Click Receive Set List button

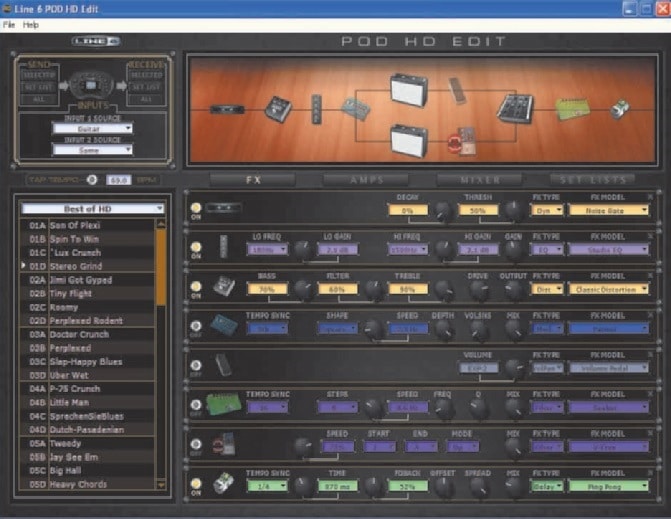pyautogui.click(x=146, y=87)
